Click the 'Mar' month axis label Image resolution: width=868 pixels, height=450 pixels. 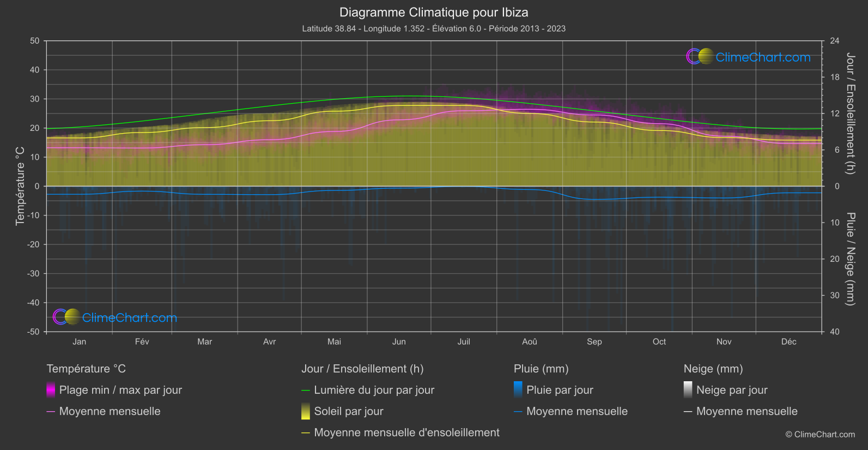205,341
